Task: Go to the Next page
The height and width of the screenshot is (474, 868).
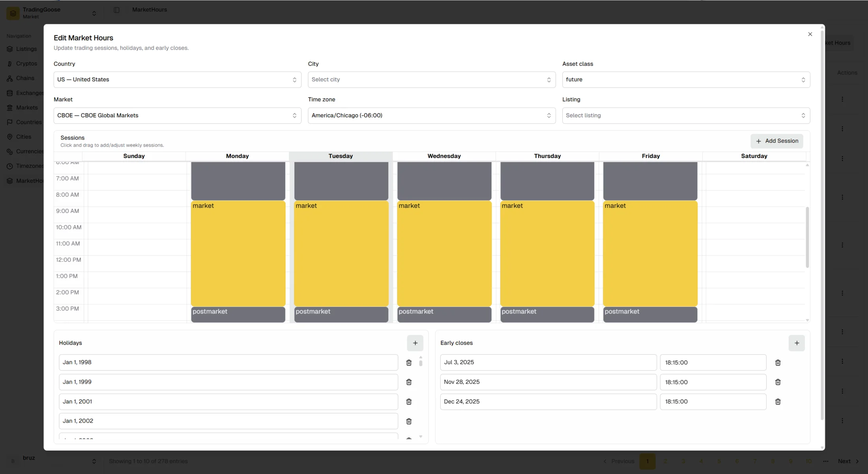Action: click(x=848, y=461)
